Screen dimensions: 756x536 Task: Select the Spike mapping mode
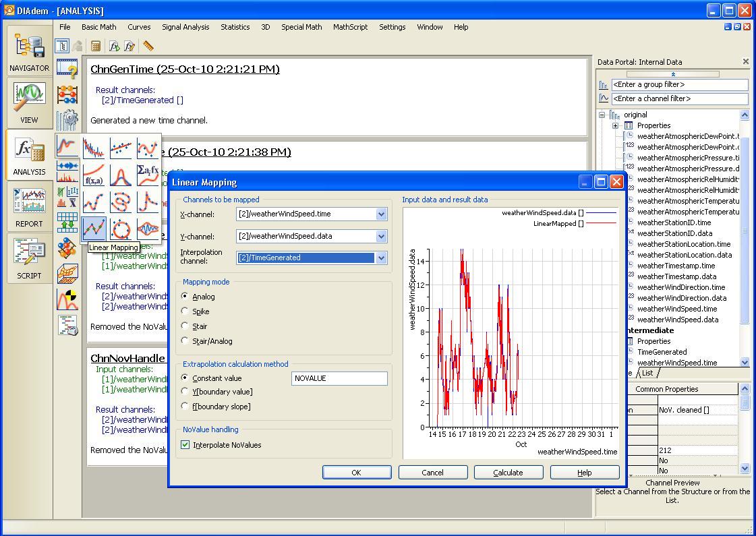185,311
